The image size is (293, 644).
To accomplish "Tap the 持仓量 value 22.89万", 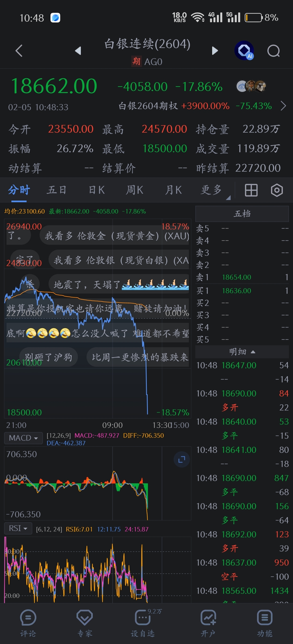I will coord(261,129).
